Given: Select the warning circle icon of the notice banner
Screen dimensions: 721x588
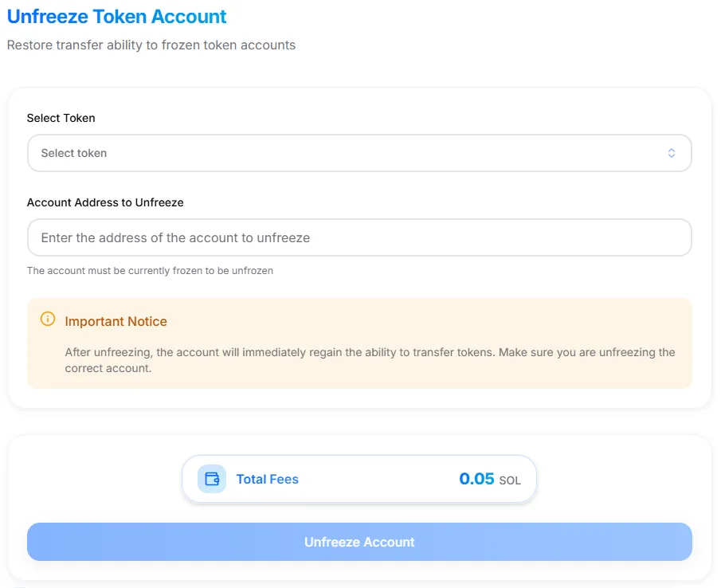Looking at the screenshot, I should (x=47, y=319).
